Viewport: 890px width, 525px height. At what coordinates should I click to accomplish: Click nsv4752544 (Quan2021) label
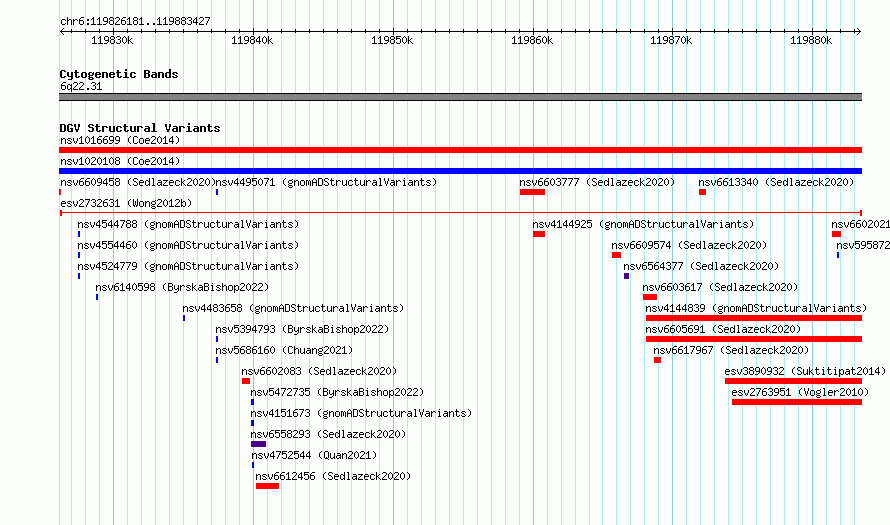(314, 455)
